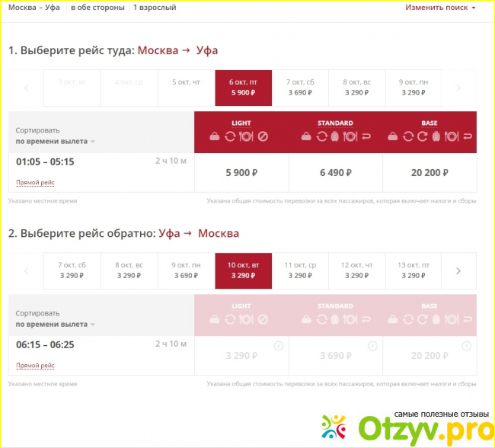
Task: Click outbound LIGHT no-refund prohibited icon
Action: (x=263, y=136)
